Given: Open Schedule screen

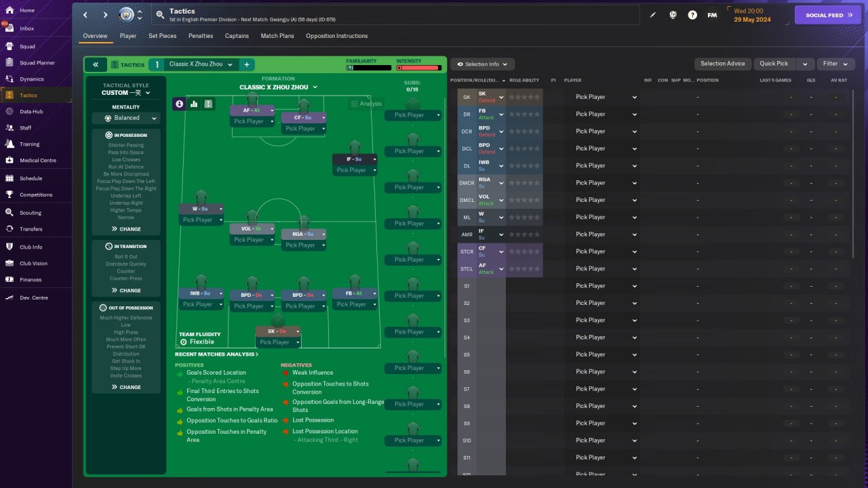Looking at the screenshot, I should 31,179.
